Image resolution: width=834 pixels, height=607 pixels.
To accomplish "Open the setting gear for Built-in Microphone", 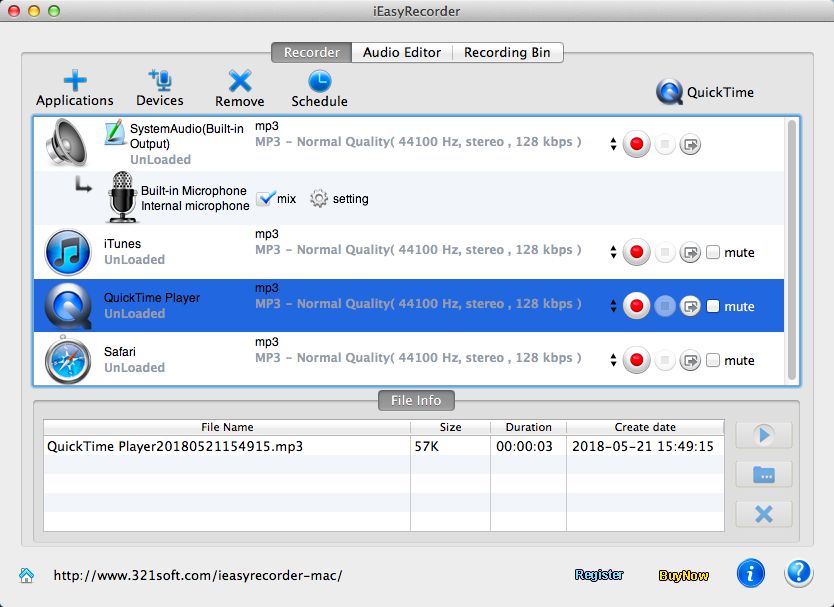I will (x=319, y=198).
